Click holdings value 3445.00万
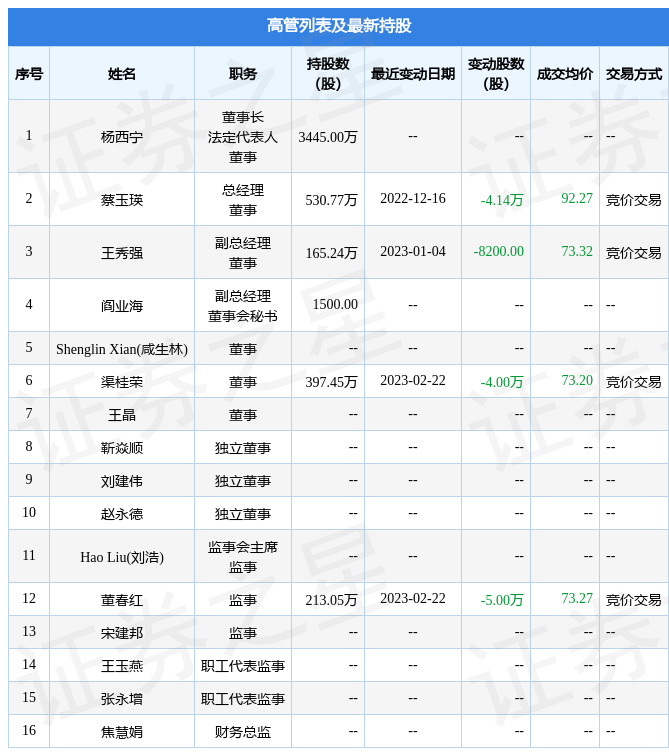This screenshot has width=669, height=756. (328, 137)
